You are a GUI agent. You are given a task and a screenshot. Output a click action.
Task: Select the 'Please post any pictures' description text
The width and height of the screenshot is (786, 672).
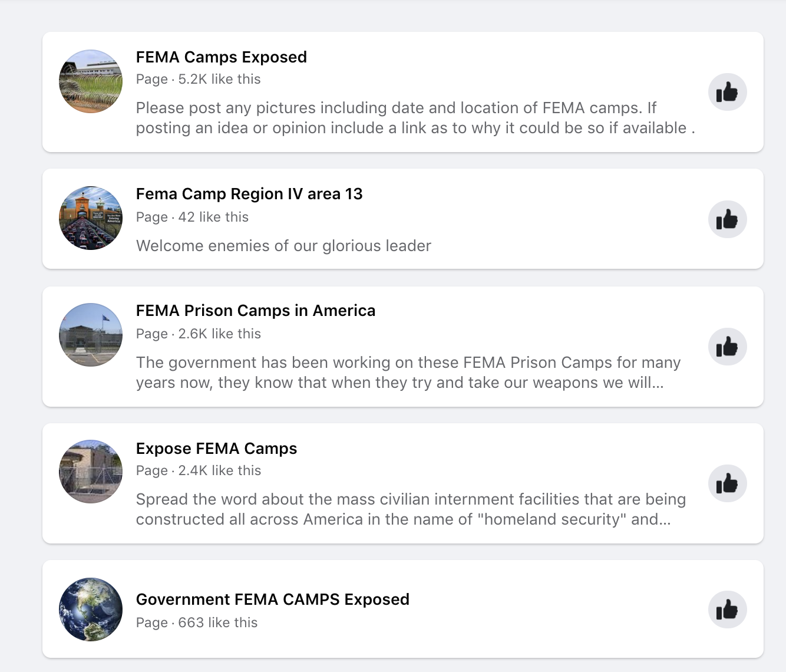point(415,118)
